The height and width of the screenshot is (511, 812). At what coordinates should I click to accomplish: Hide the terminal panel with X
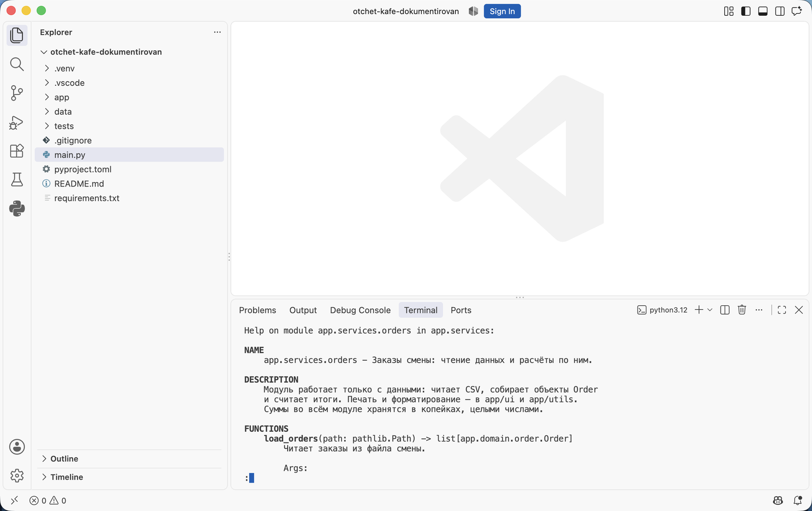click(x=799, y=310)
